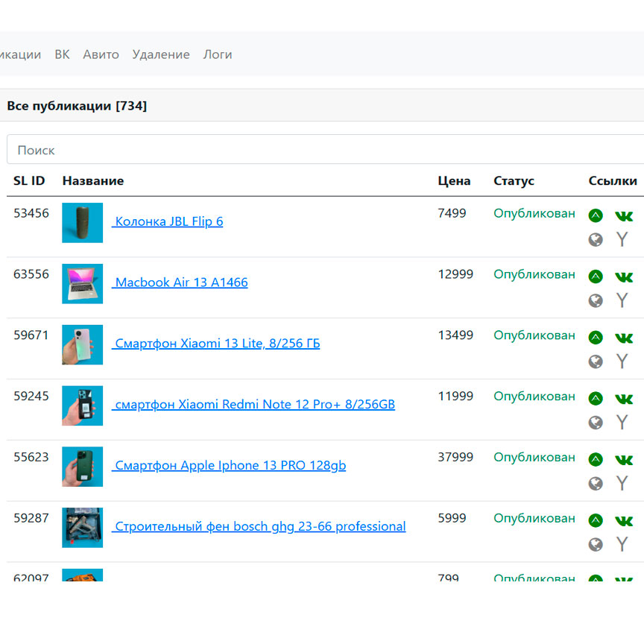Open the Macbook Air 13 A1466 link
Image resolution: width=644 pixels, height=644 pixels.
[x=180, y=282]
